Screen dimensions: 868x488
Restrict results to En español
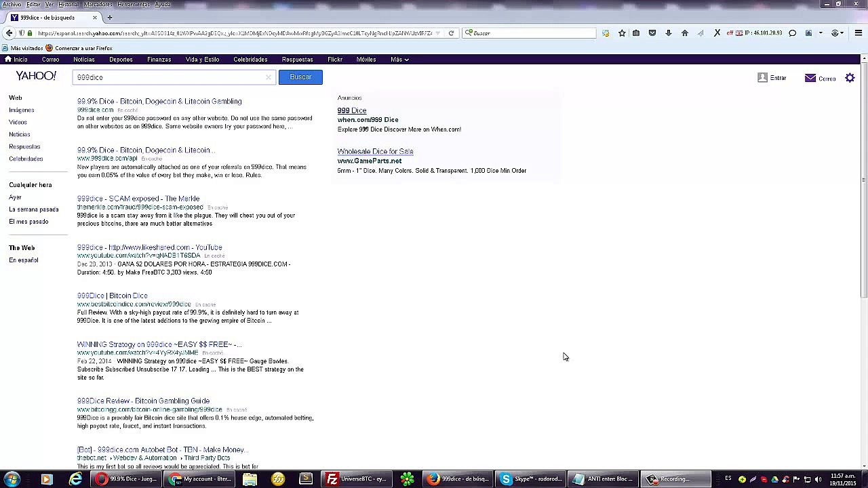click(x=24, y=260)
